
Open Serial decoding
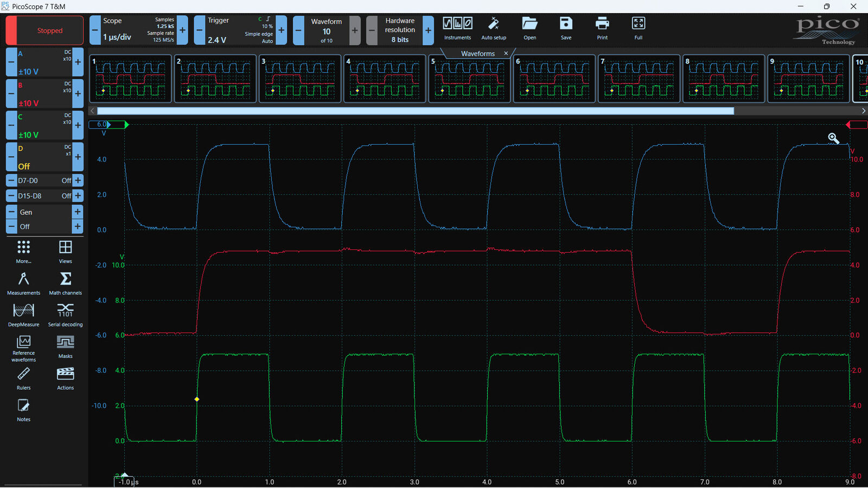coord(65,315)
